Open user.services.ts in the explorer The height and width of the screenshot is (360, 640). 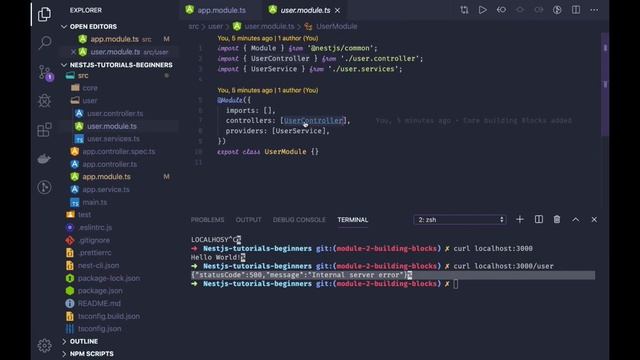click(x=113, y=139)
